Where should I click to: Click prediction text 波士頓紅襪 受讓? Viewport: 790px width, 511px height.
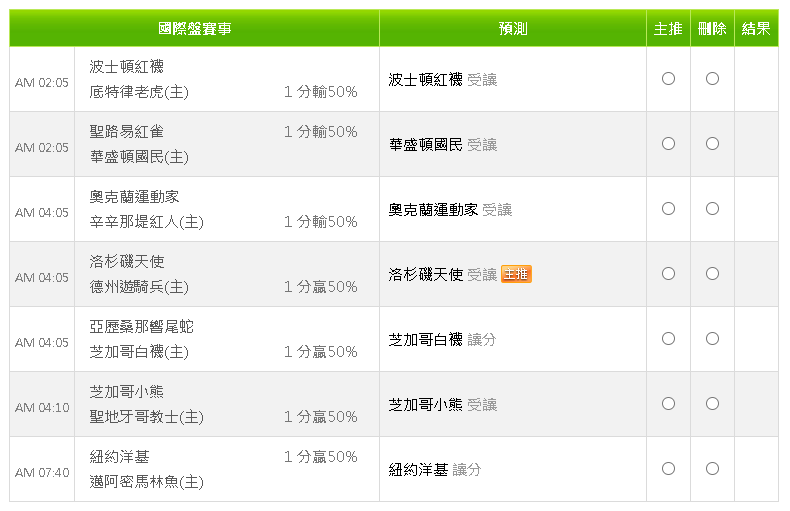[443, 80]
